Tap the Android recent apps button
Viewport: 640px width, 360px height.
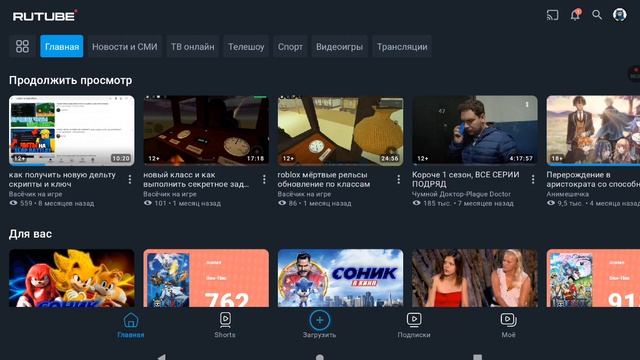pos(478,358)
